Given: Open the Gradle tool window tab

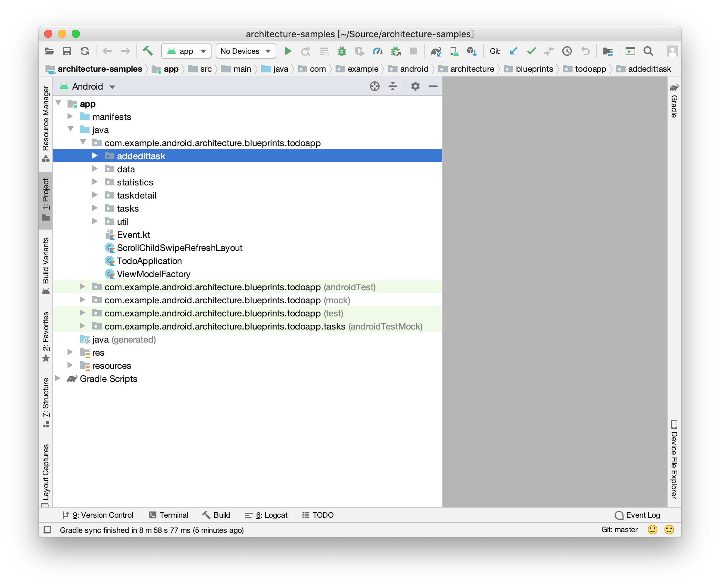Looking at the screenshot, I should pyautogui.click(x=674, y=101).
